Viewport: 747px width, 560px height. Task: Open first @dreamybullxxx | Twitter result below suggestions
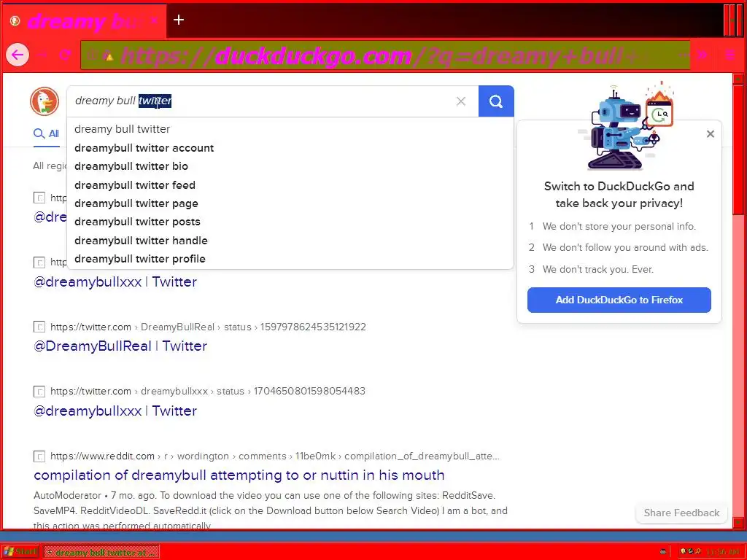coord(115,282)
